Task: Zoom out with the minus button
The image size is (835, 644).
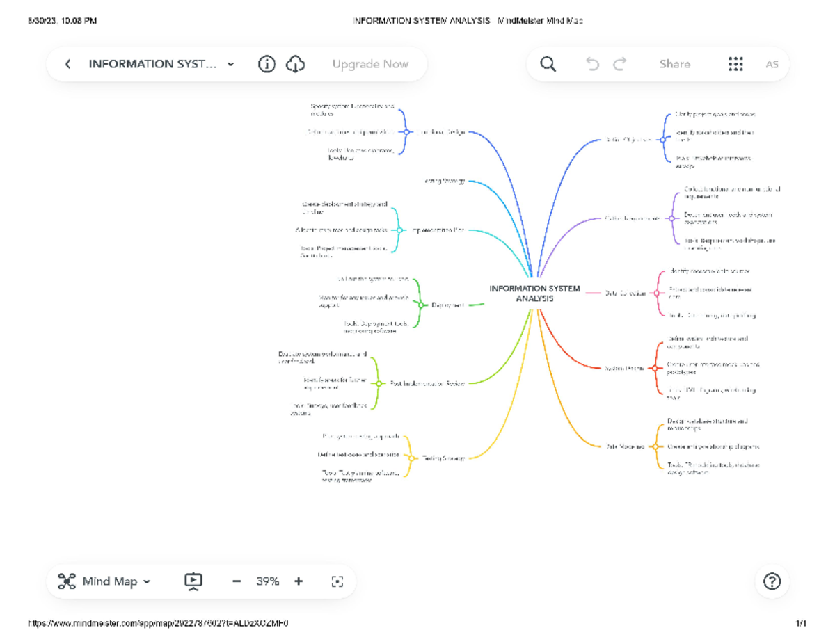Action: (237, 581)
